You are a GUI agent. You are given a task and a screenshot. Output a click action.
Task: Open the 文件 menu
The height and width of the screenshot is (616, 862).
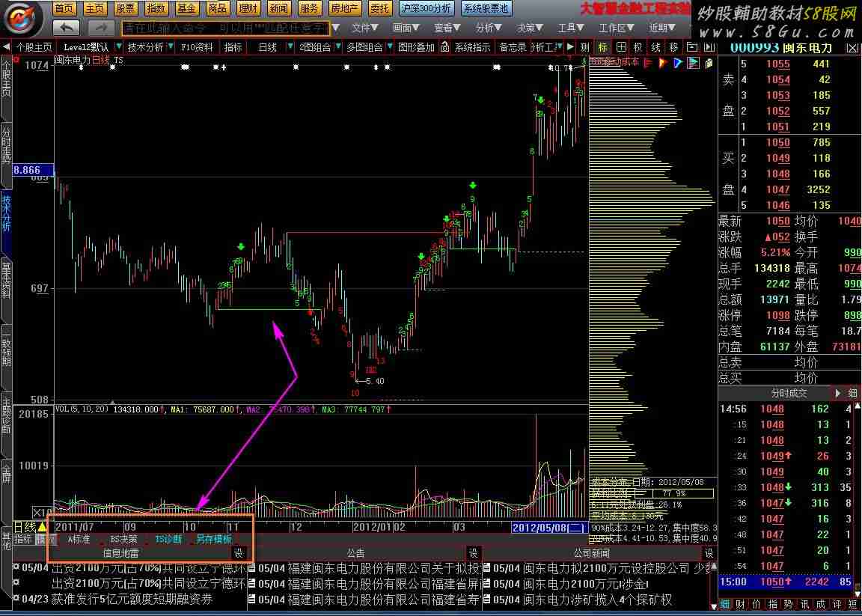point(365,28)
